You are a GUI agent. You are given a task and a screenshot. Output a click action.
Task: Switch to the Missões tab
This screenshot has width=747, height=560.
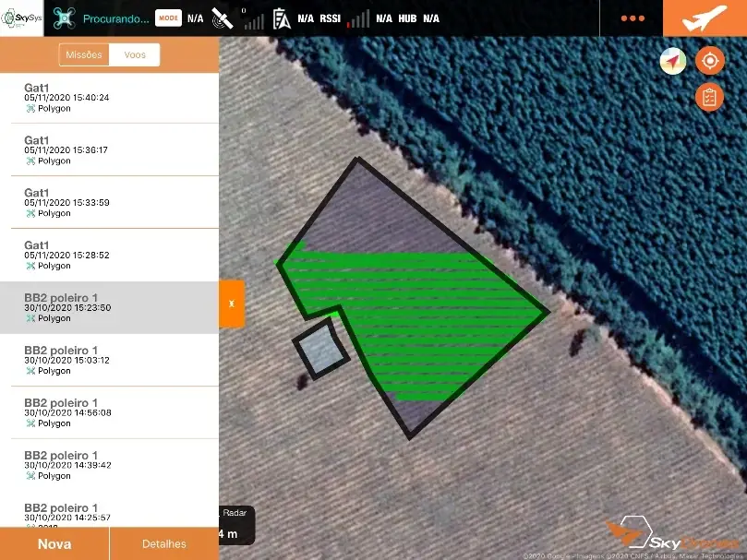pos(84,54)
